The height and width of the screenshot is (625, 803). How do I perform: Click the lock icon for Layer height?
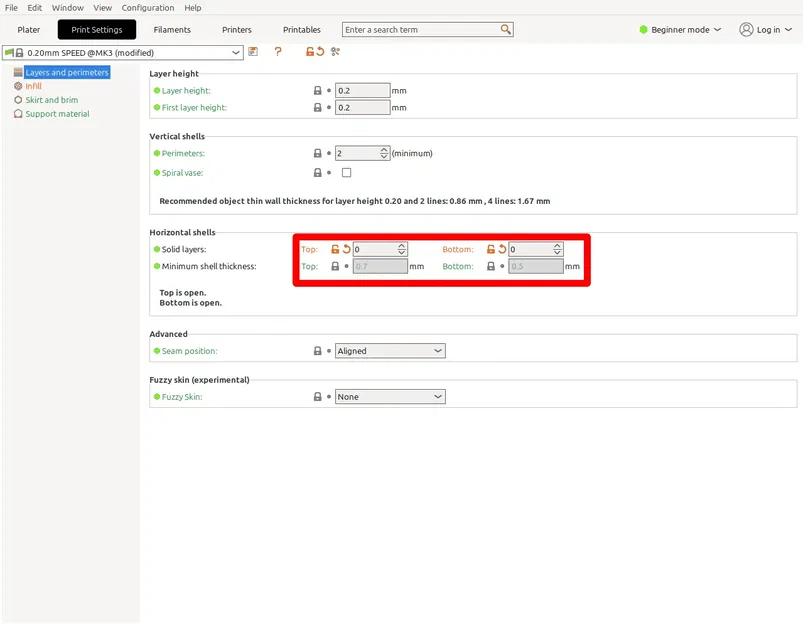[x=318, y=91]
